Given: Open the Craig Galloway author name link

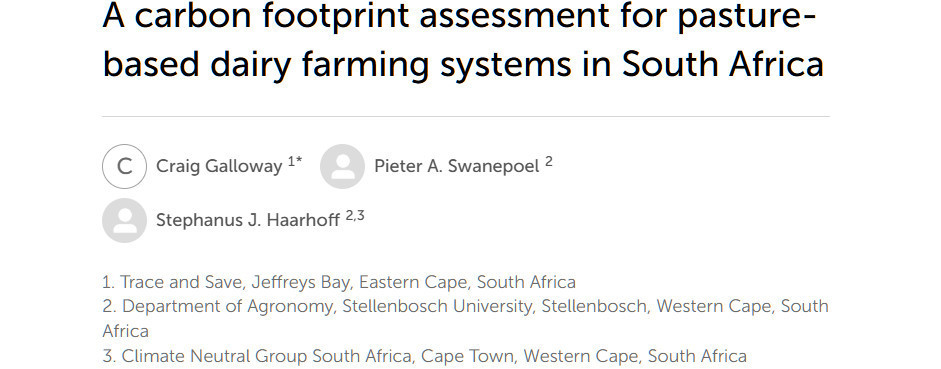Looking at the screenshot, I should pos(219,166).
